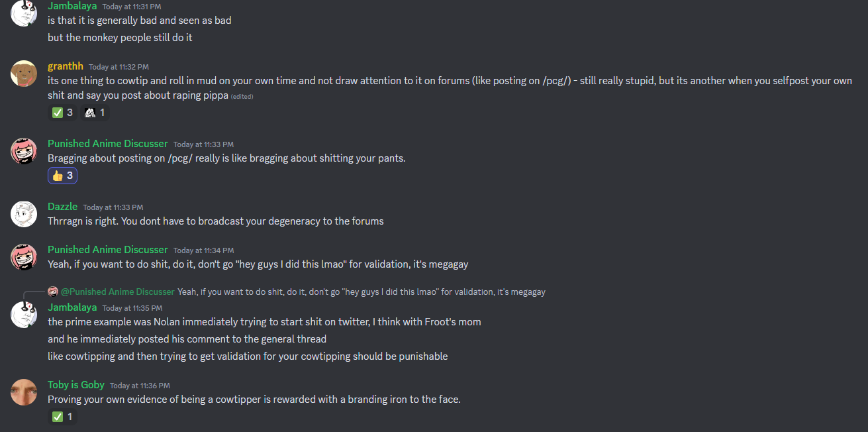This screenshot has height=432, width=868.
Task: Click the Dazzle username
Action: point(62,207)
